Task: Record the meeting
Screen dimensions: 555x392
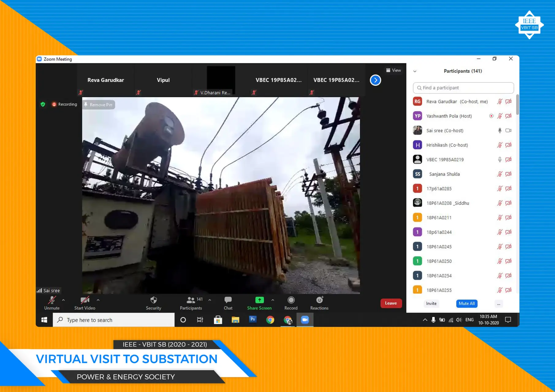Action: pos(291,303)
